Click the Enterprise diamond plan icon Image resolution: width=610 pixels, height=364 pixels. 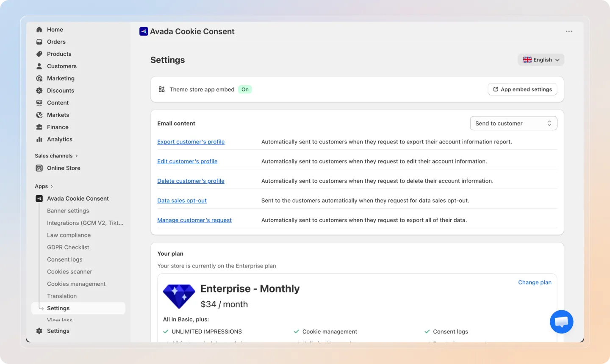(x=179, y=296)
